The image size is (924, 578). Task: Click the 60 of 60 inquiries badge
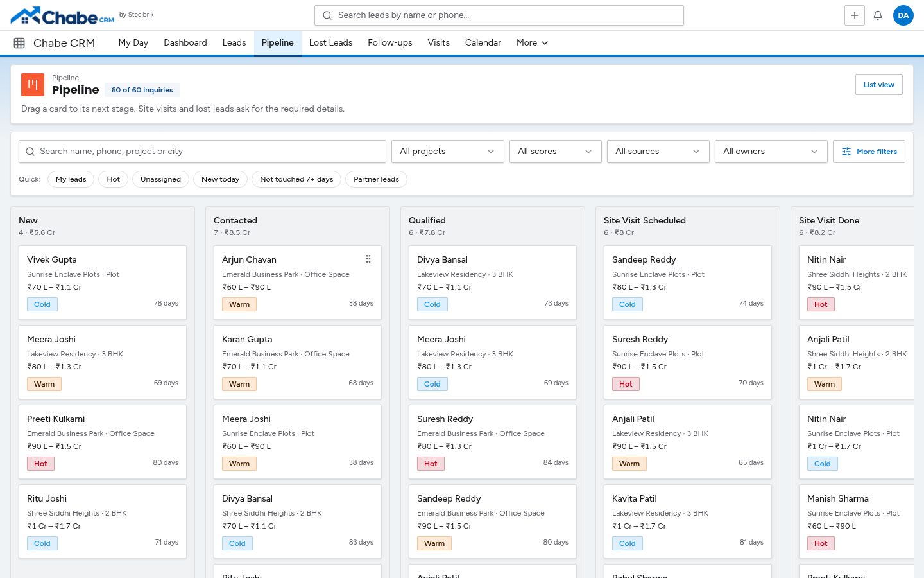click(x=142, y=90)
